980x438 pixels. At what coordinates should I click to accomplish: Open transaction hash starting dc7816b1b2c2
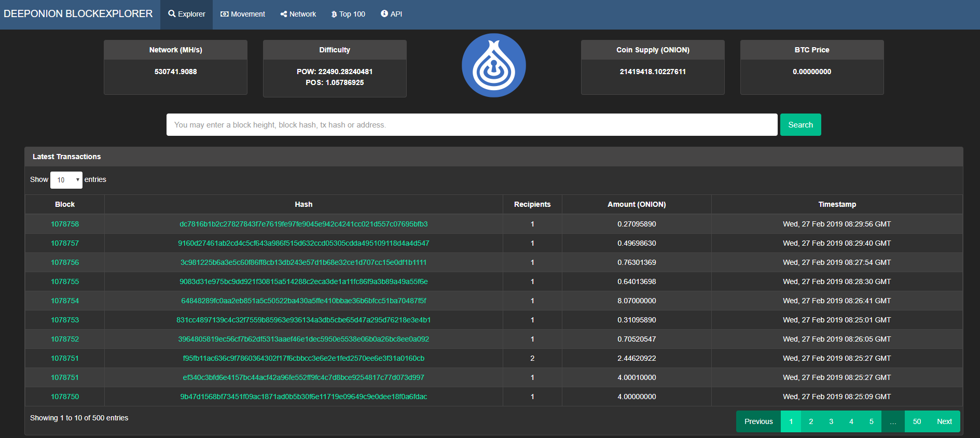pyautogui.click(x=303, y=224)
